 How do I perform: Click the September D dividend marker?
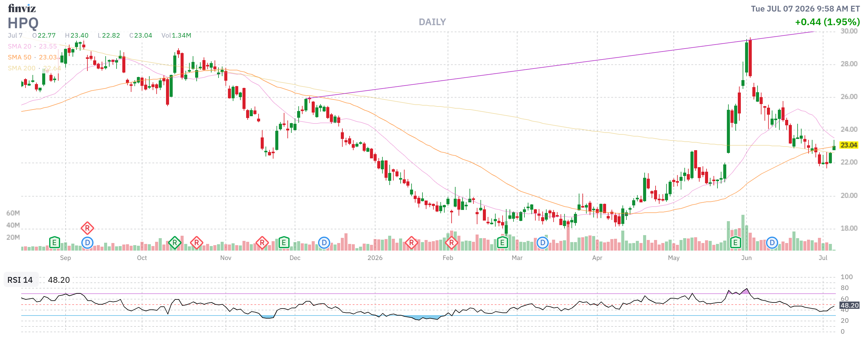click(87, 242)
